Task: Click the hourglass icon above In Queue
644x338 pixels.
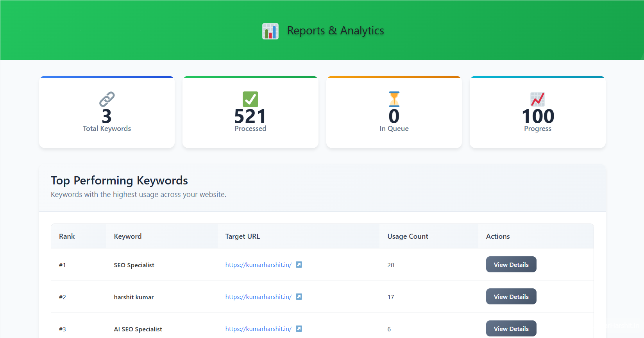Action: click(394, 99)
